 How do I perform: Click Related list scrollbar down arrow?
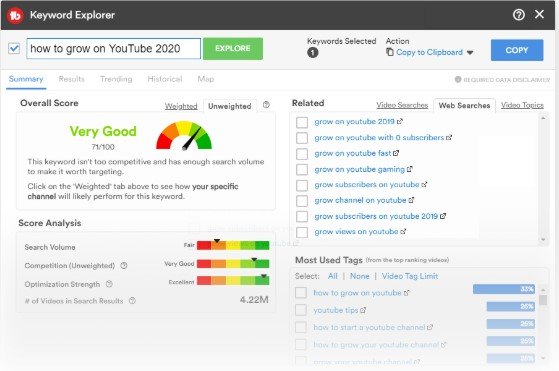point(543,240)
